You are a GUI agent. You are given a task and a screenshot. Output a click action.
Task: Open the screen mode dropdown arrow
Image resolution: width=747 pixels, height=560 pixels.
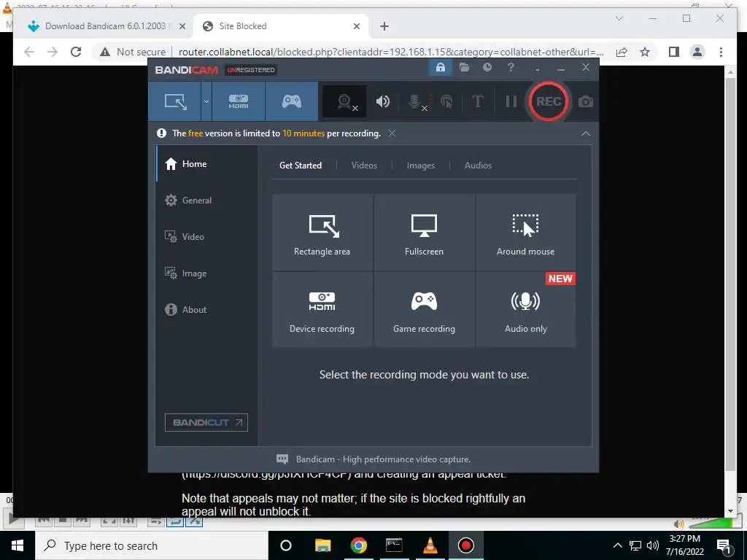(x=206, y=101)
